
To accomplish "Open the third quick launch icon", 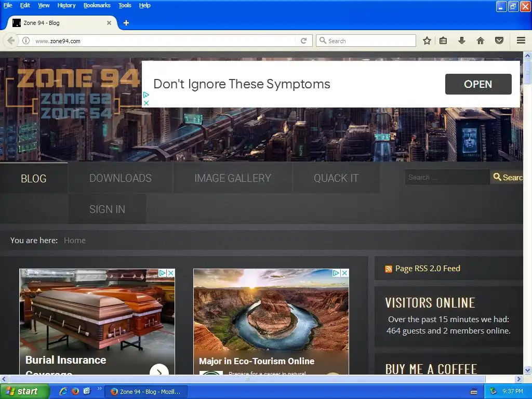I will [x=87, y=391].
